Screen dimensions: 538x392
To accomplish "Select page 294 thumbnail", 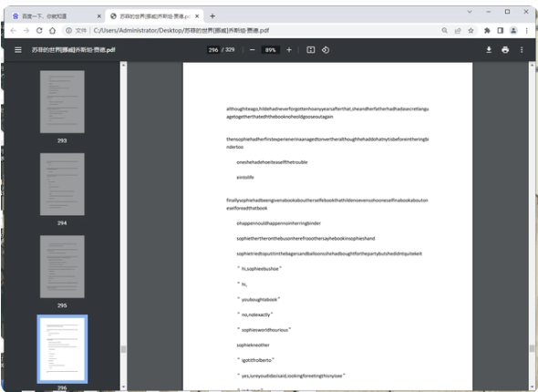I will point(62,184).
